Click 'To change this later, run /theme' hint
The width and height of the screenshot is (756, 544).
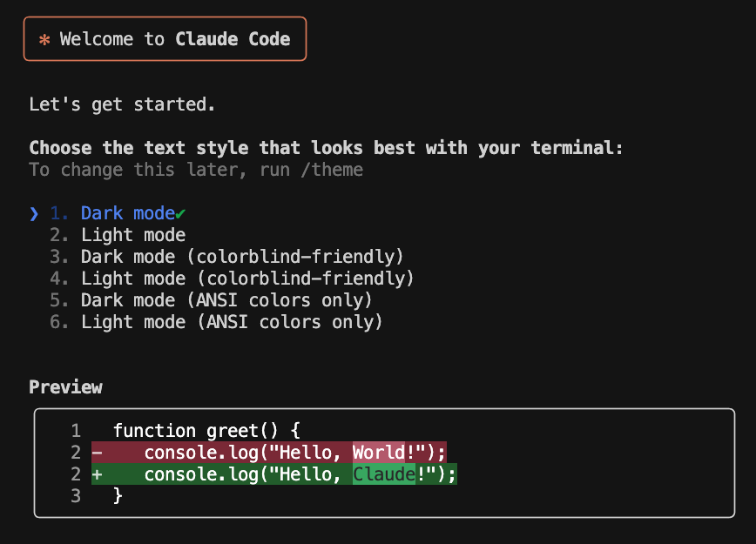[x=196, y=170]
